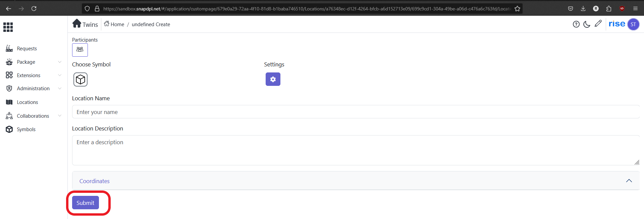Expand the Package submenu chevron
Image resolution: width=644 pixels, height=219 pixels.
tap(60, 62)
